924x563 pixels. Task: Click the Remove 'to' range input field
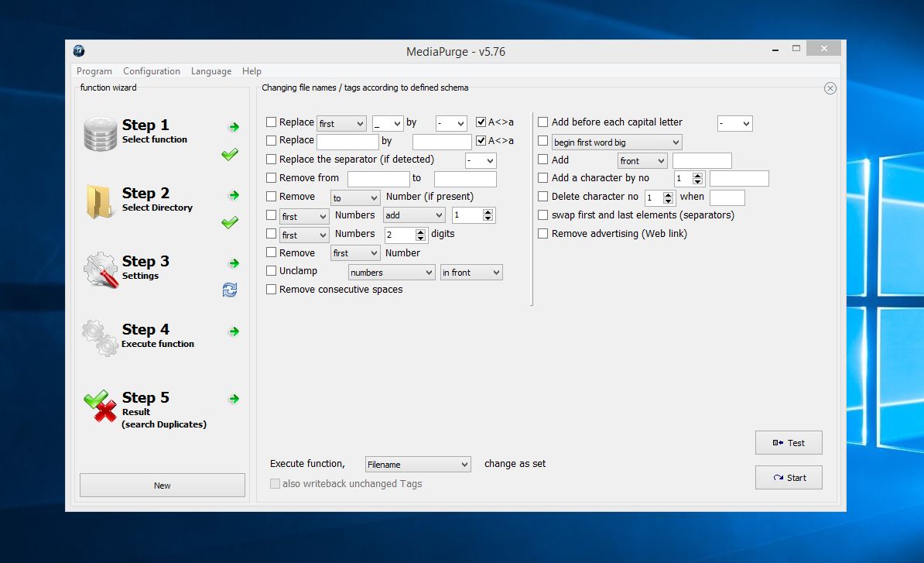click(466, 179)
